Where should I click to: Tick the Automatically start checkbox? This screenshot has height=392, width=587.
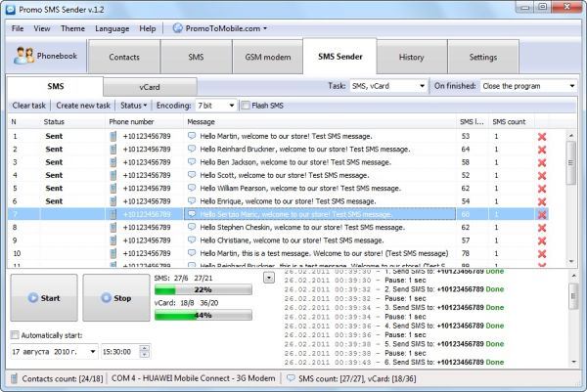pyautogui.click(x=15, y=334)
